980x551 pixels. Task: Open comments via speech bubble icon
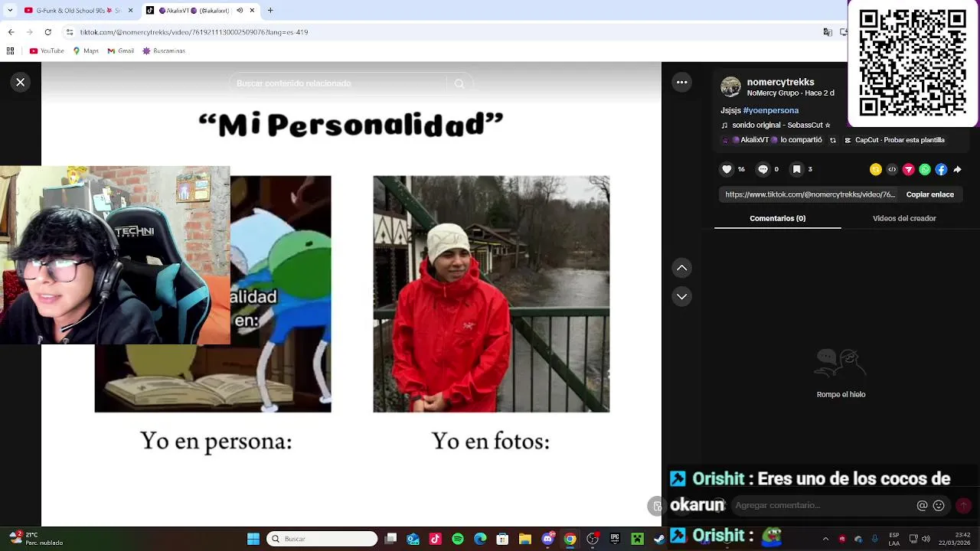(x=763, y=169)
